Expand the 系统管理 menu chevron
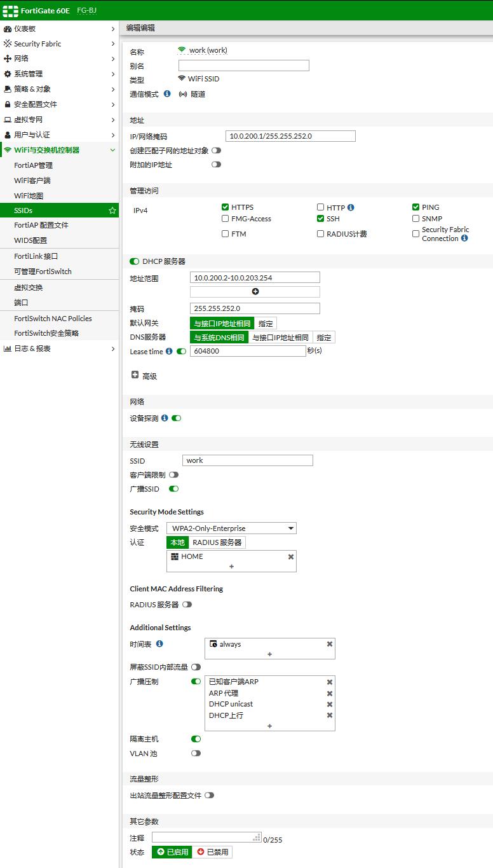Viewport: 493px width, 868px height. pyautogui.click(x=112, y=74)
